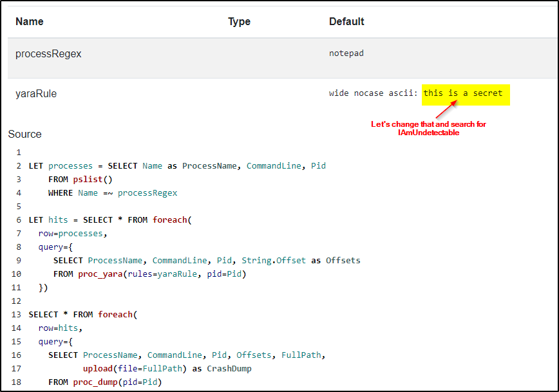Click the highlighted 'this is a secret' text
The height and width of the screenshot is (392, 559).
click(462, 93)
